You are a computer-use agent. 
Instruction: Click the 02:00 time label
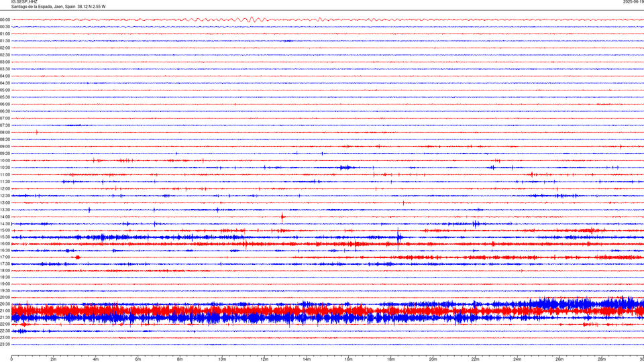click(x=5, y=48)
